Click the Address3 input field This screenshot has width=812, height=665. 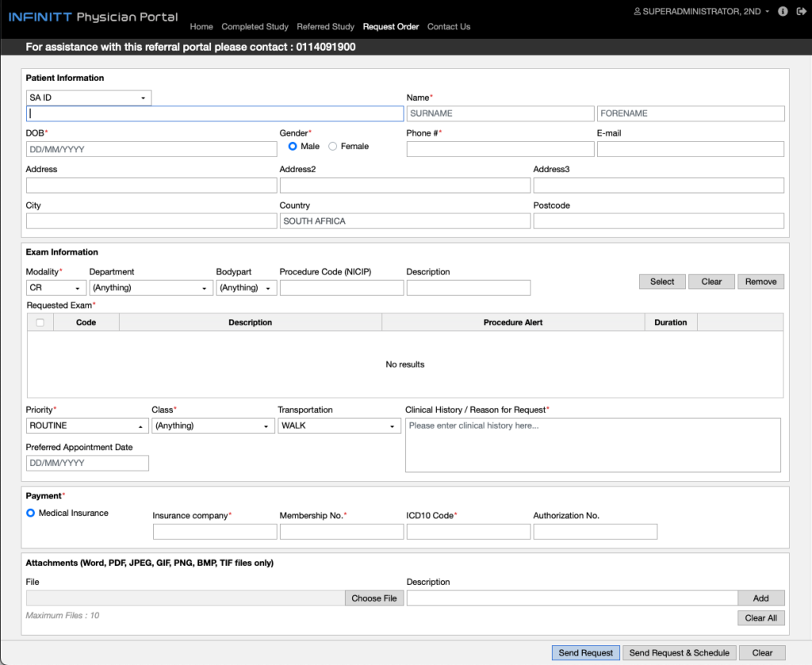pyautogui.click(x=659, y=185)
